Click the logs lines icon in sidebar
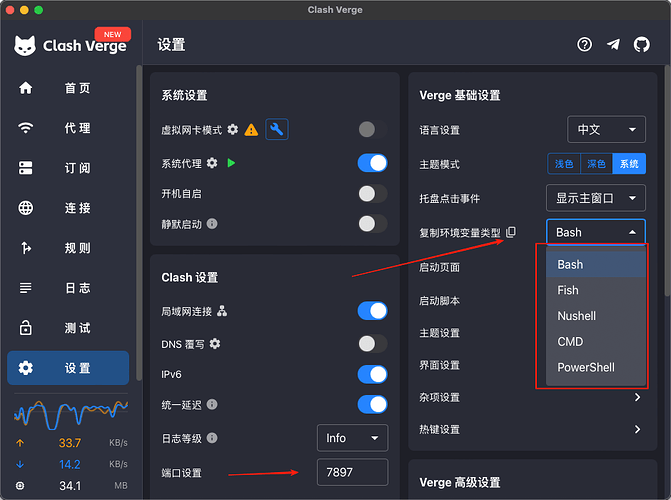Image resolution: width=671 pixels, height=500 pixels. pos(26,288)
